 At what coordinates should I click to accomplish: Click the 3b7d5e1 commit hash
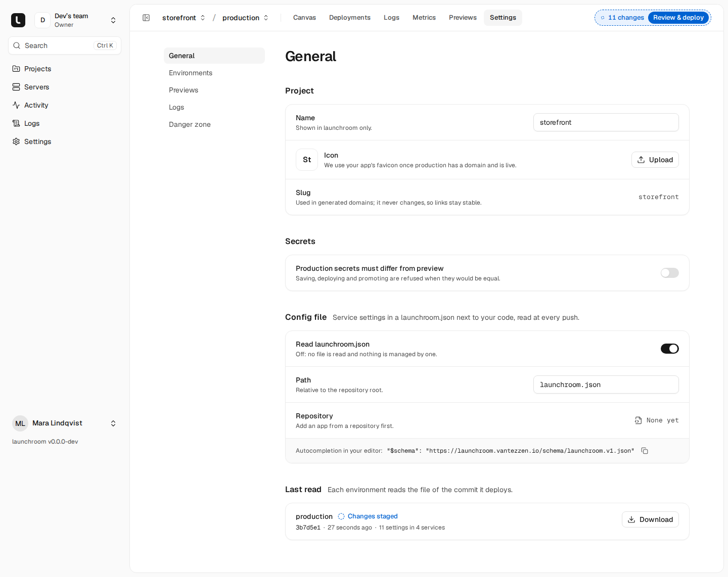(308, 527)
